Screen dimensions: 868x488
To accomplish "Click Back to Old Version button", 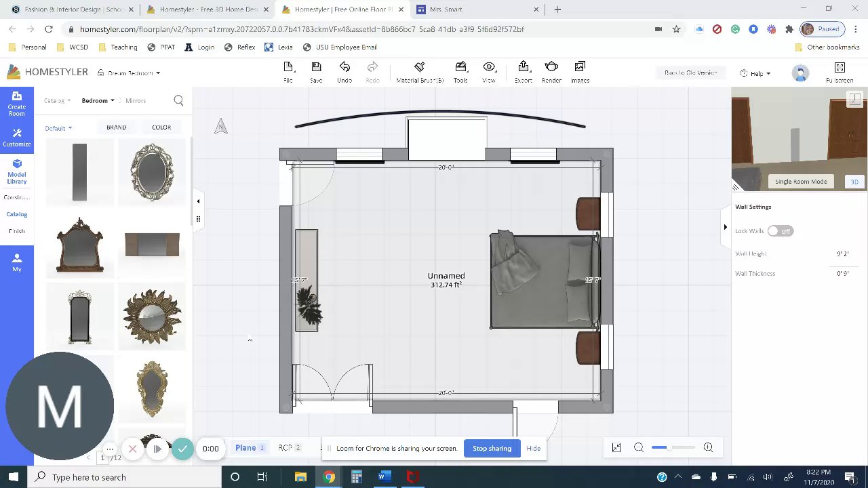I will tap(690, 73).
